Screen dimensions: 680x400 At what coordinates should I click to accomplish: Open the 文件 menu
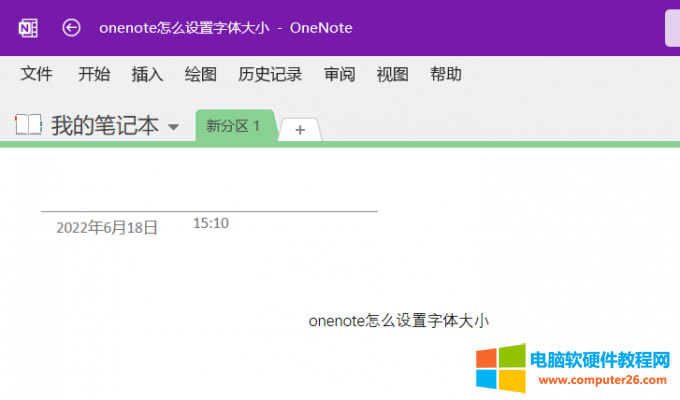[37, 74]
